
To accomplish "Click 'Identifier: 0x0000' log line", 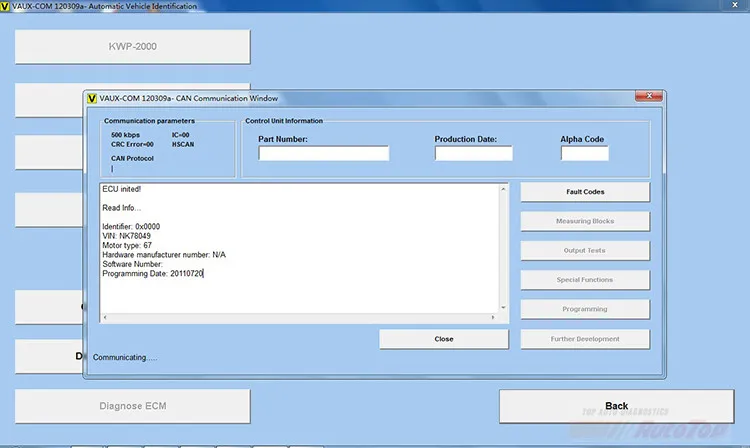I will pos(131,227).
